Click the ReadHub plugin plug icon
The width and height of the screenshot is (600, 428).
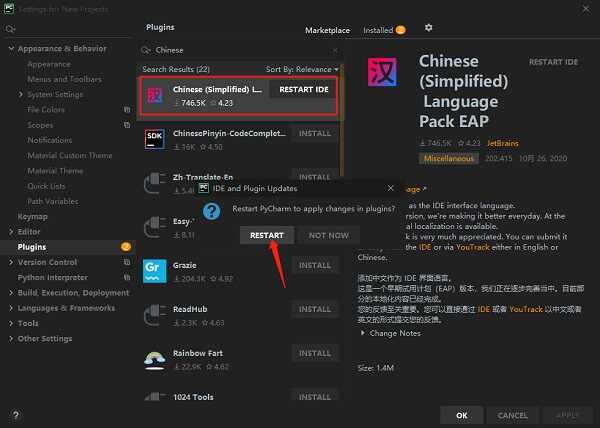point(155,315)
